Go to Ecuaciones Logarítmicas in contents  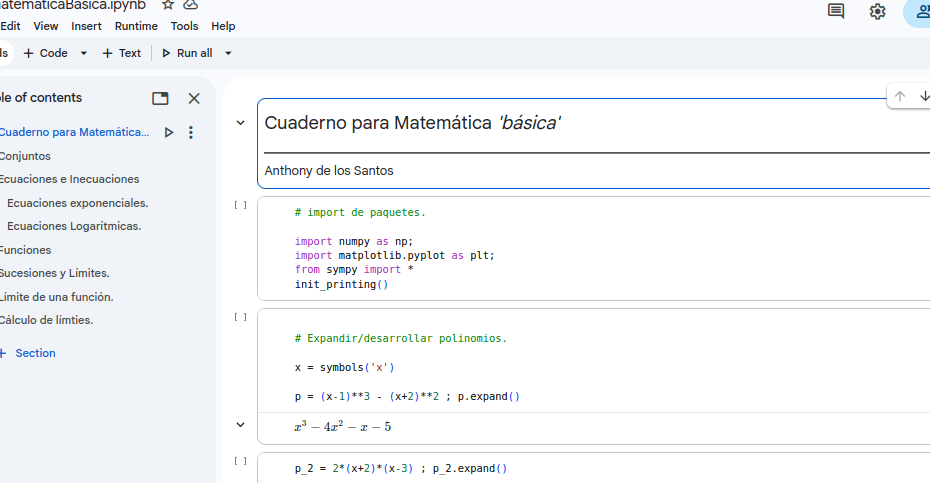(x=74, y=226)
